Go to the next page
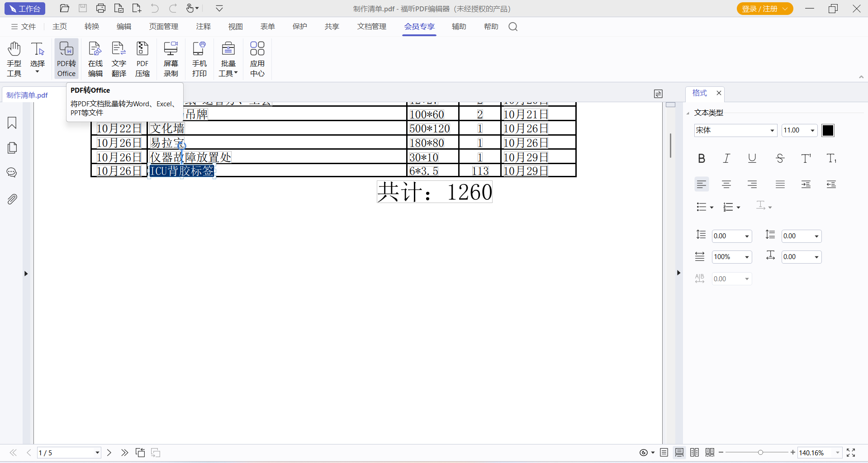This screenshot has height=463, width=868. [109, 453]
